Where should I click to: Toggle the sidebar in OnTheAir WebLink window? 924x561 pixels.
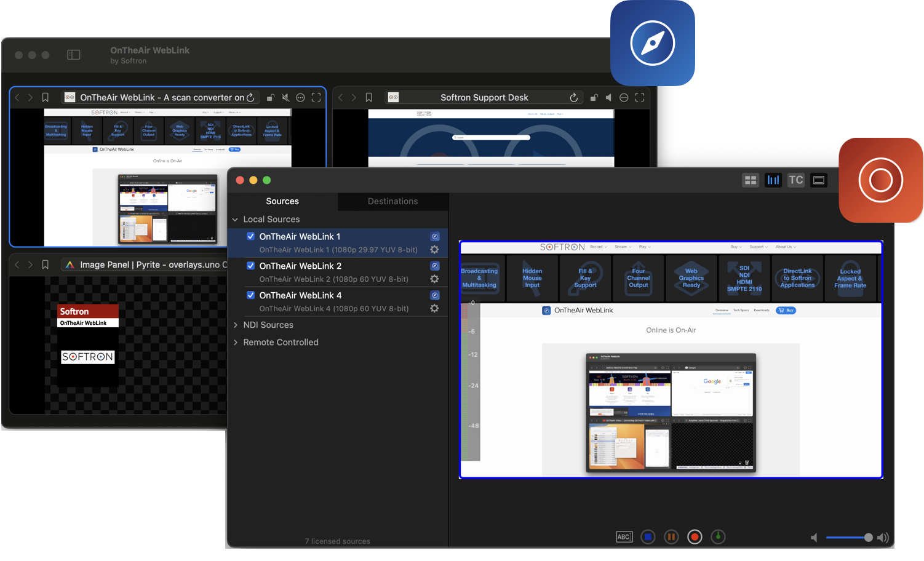[x=74, y=55]
